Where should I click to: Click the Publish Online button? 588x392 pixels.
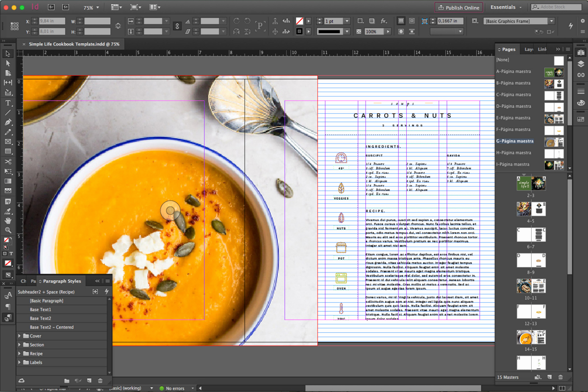459,7
